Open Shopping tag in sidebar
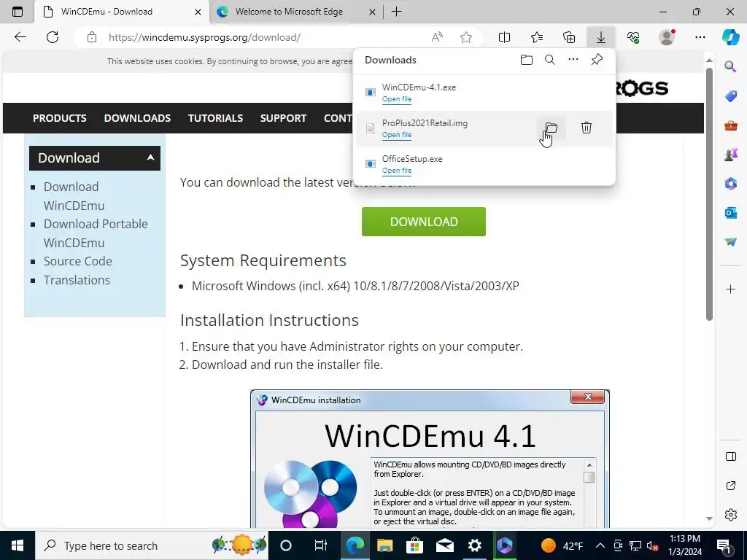Viewport: 747px width, 560px height. (730, 96)
